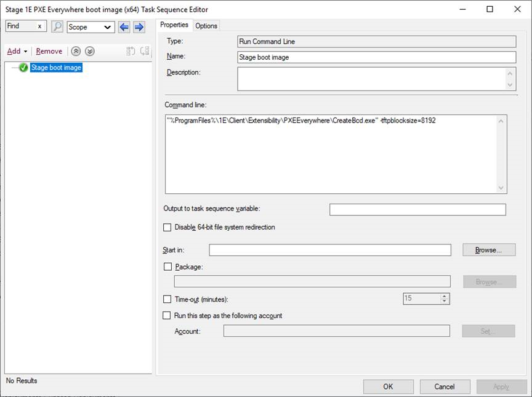Select Stage boot image tree step
The width and height of the screenshot is (532, 397).
56,68
